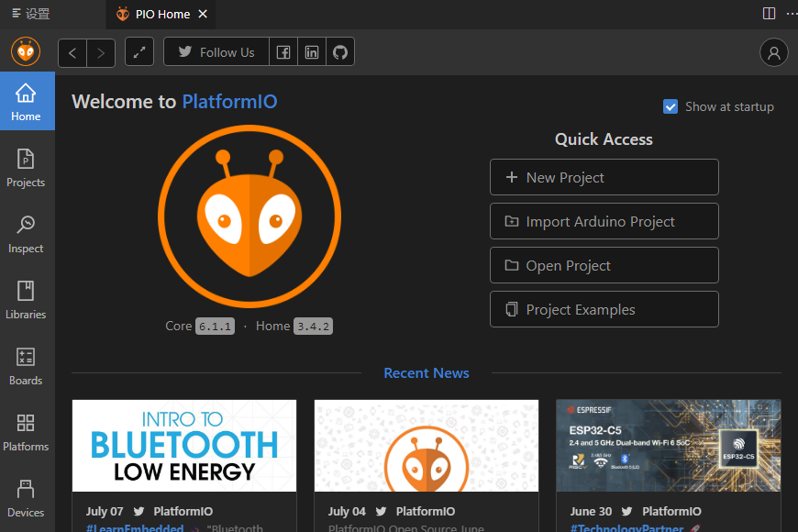Open the Libraries sidebar section
Image resolution: width=798 pixels, height=532 pixels.
(x=26, y=300)
